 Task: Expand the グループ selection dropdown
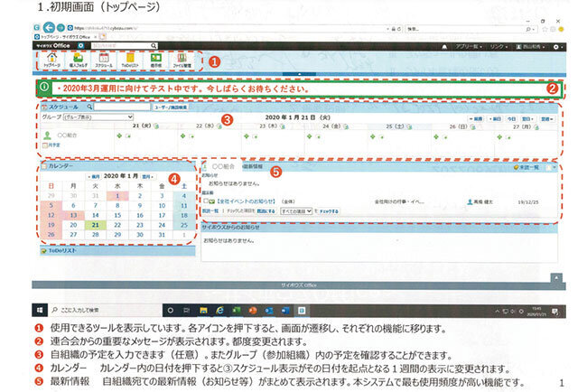click(x=87, y=117)
